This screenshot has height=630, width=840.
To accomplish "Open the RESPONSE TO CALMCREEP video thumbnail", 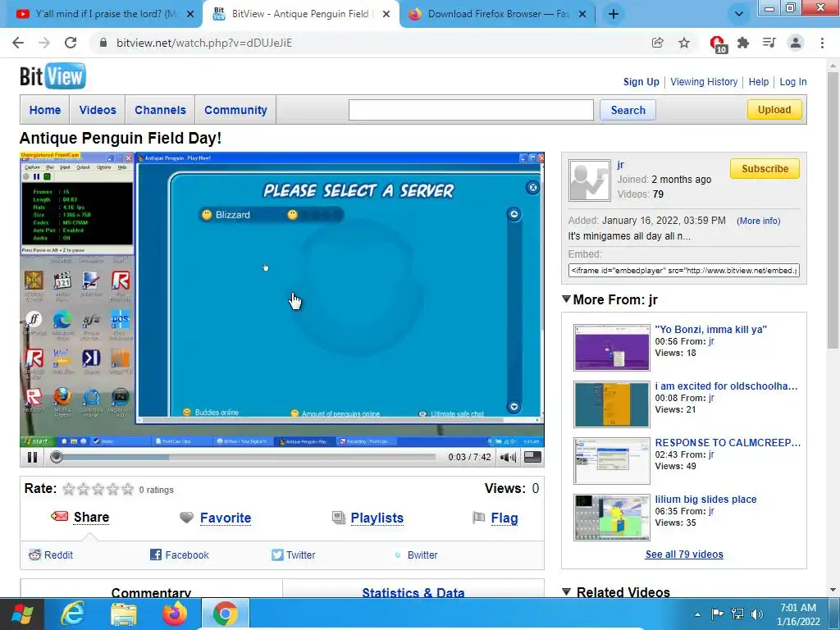I will tap(611, 461).
